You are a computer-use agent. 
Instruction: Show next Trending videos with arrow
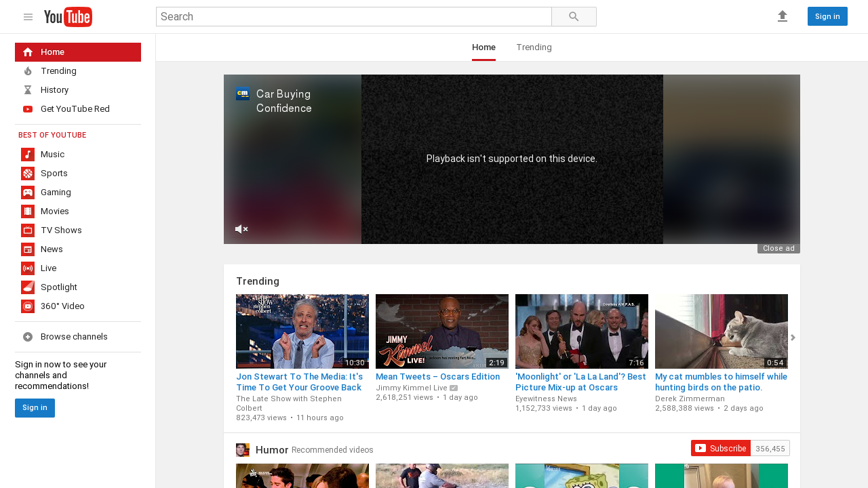coord(793,338)
